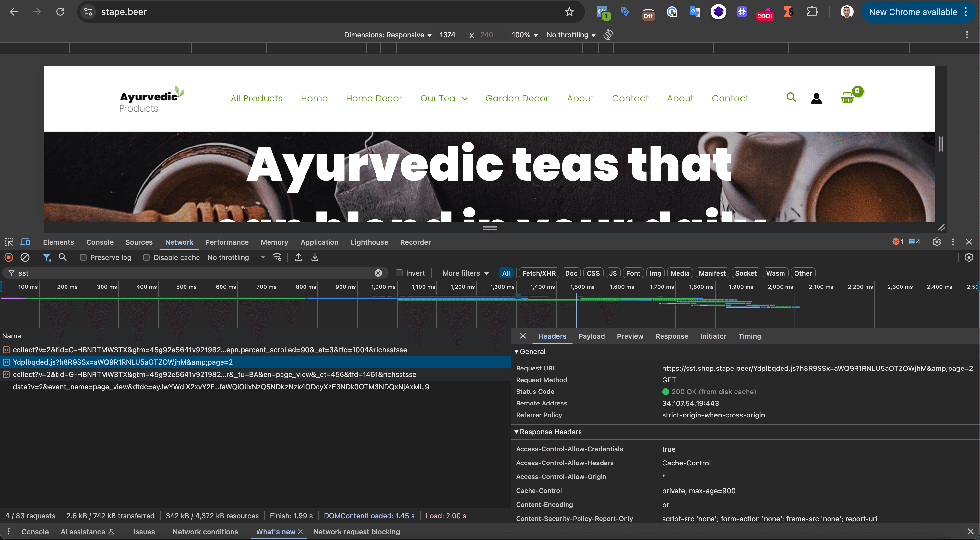Open network search magnifier in DevTools
The height and width of the screenshot is (540, 980).
click(63, 257)
